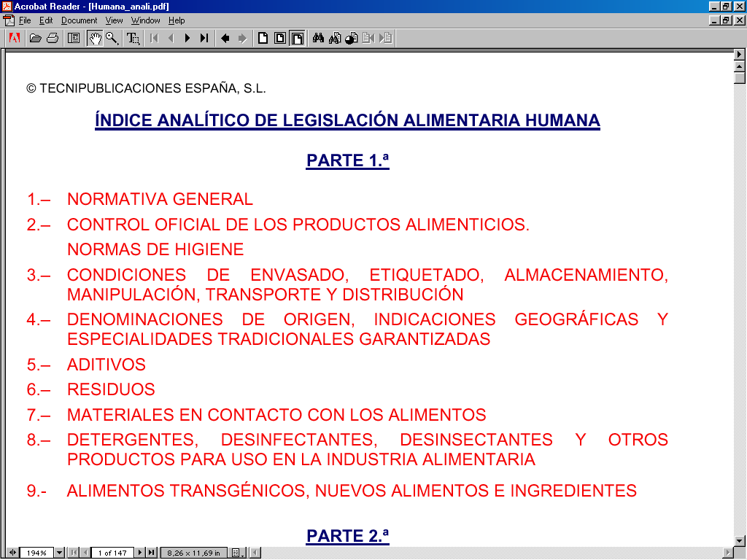This screenshot has height=560, width=747.
Task: Open the Edit menu
Action: coord(46,20)
